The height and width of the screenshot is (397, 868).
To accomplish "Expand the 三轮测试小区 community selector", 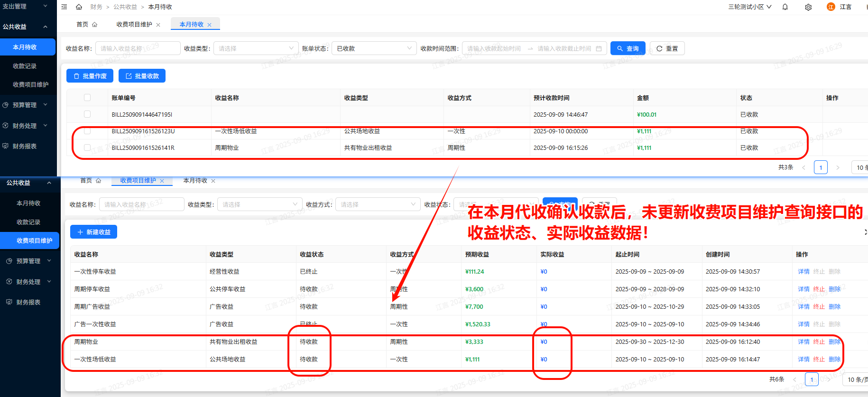I will tap(750, 7).
